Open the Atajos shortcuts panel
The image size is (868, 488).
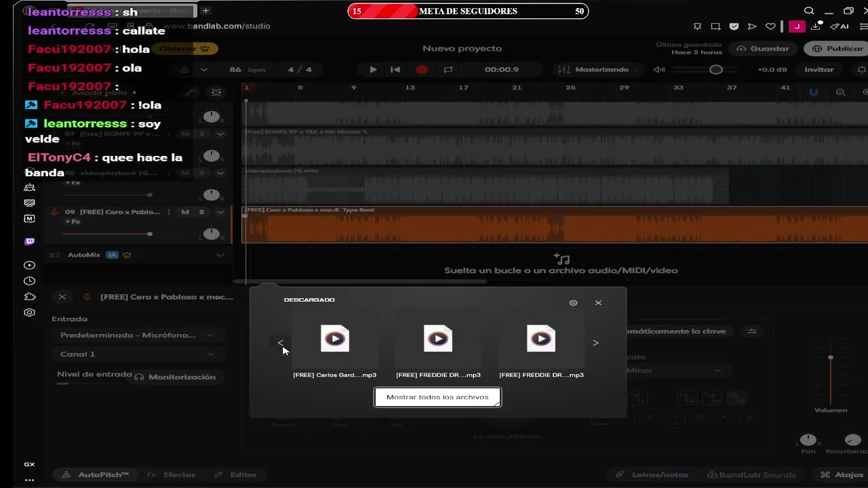pyautogui.click(x=841, y=474)
